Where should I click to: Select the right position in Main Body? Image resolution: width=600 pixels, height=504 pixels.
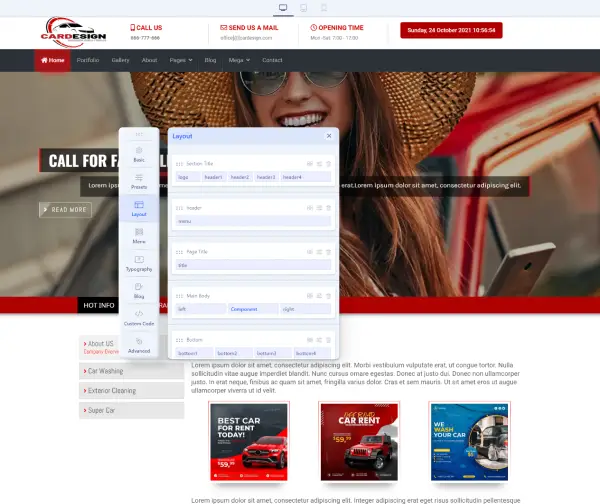click(306, 309)
